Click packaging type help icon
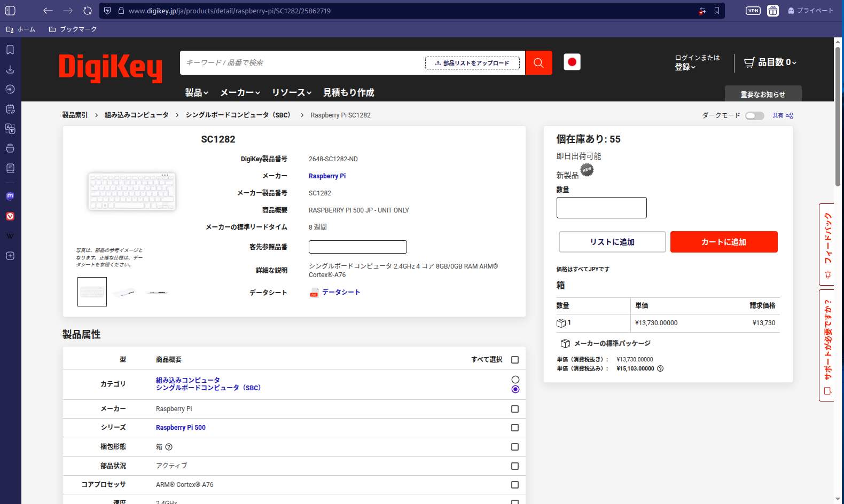 click(169, 447)
